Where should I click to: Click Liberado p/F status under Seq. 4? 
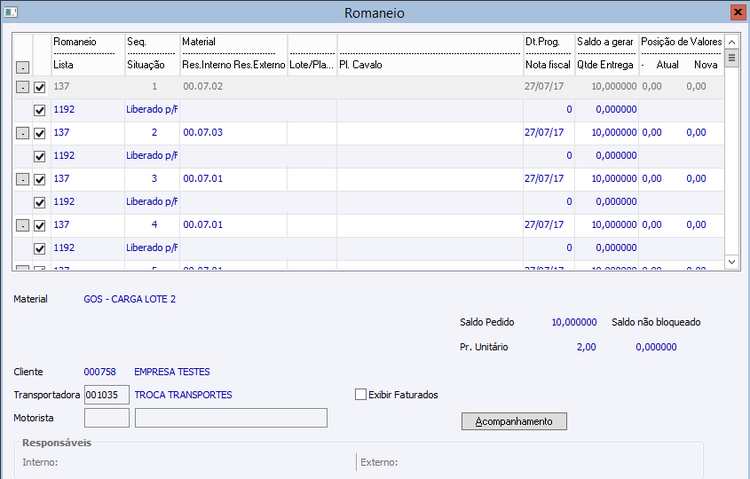point(152,248)
